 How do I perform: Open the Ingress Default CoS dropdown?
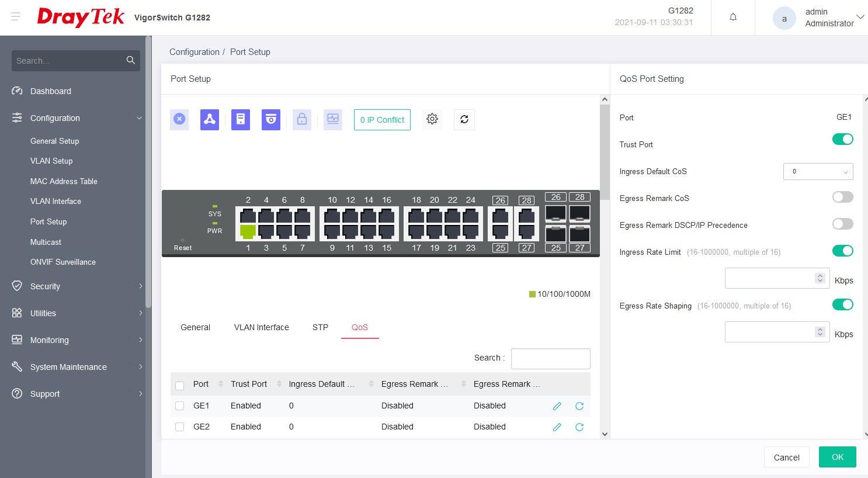(818, 171)
